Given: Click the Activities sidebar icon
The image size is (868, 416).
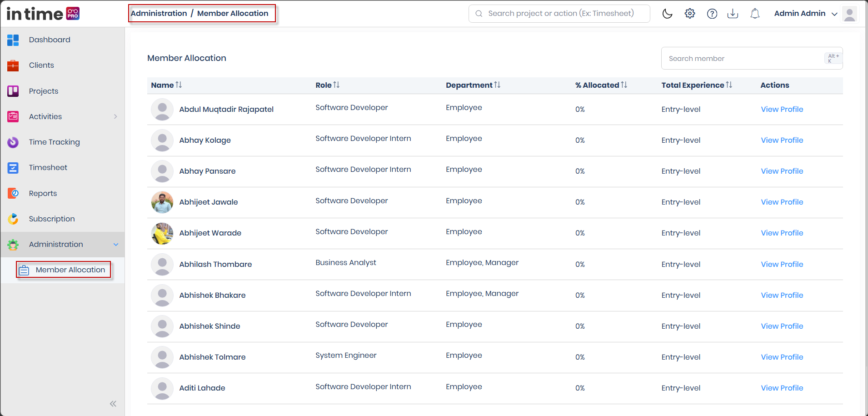Looking at the screenshot, I should 13,117.
